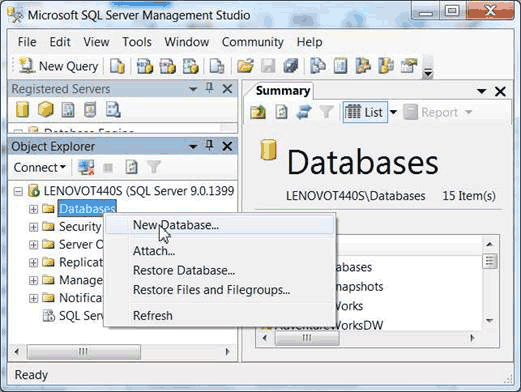The height and width of the screenshot is (392, 521).
Task: Open the Object Explorer panel position dropdown
Action: coord(193,147)
